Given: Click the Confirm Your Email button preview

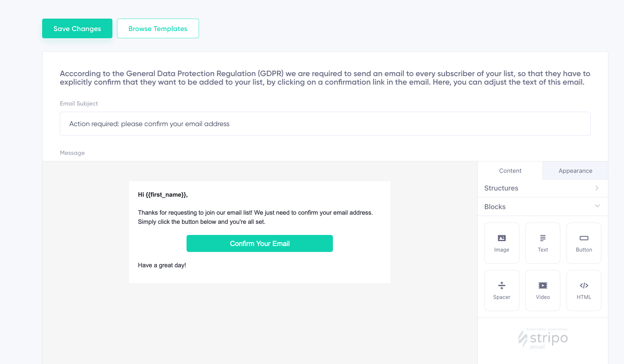Looking at the screenshot, I should click(259, 243).
